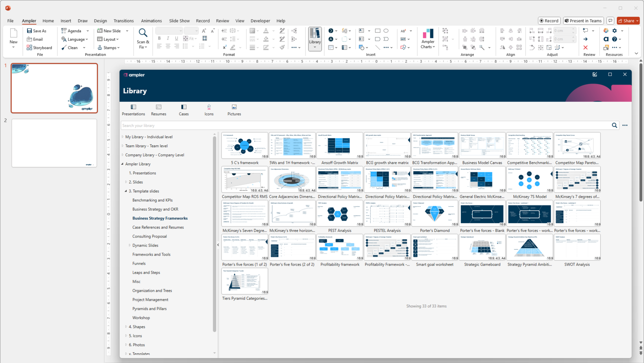This screenshot has height=363, width=644.
Task: Switch to the Resumes section in the Library
Action: tap(158, 110)
